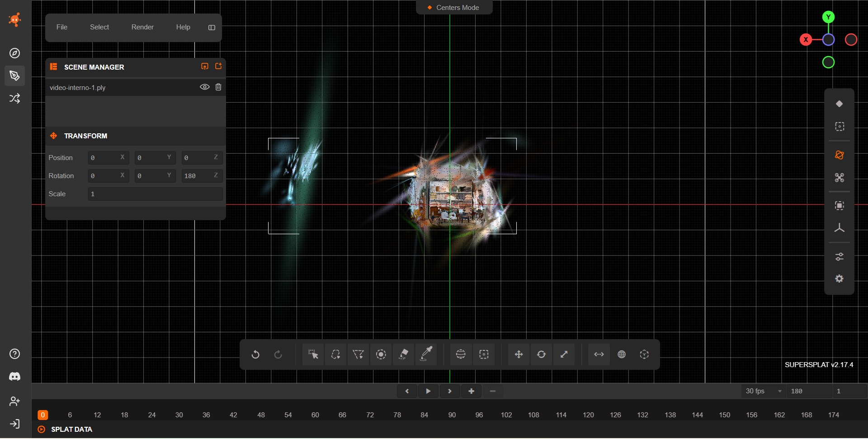
Task: Activate the rotate tool
Action: pyautogui.click(x=541, y=355)
